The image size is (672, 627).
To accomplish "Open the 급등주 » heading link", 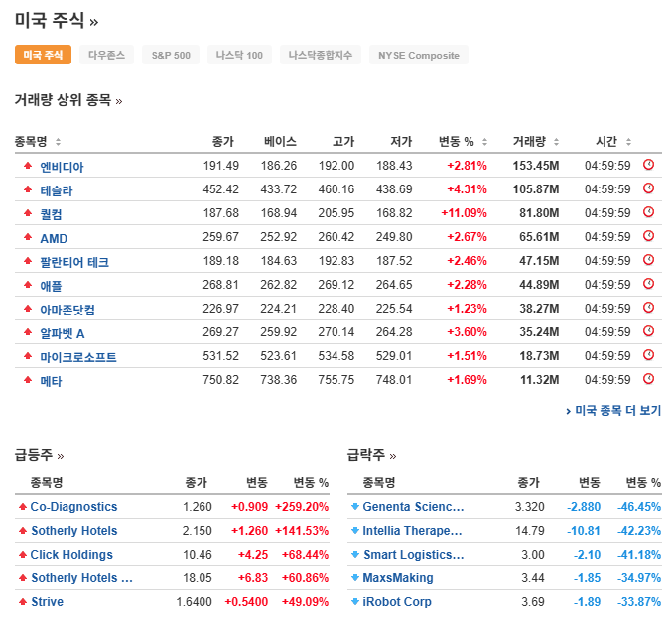I will coord(40,455).
